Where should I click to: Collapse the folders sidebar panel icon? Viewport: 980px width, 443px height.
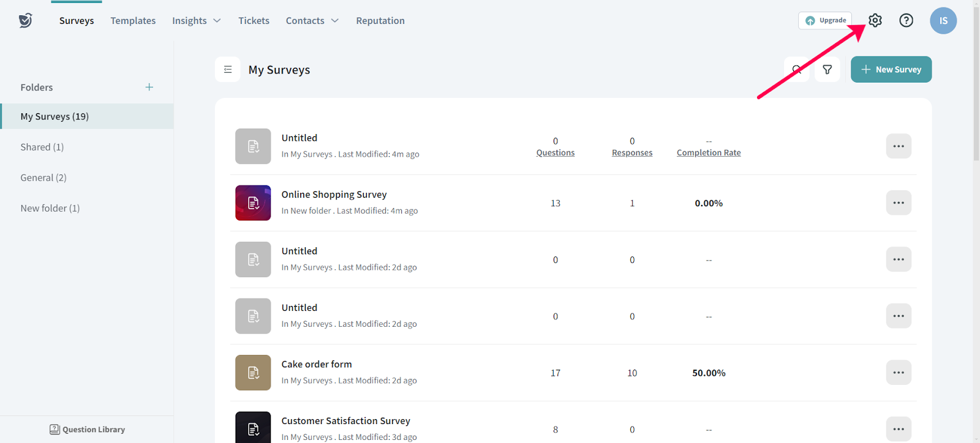click(228, 70)
